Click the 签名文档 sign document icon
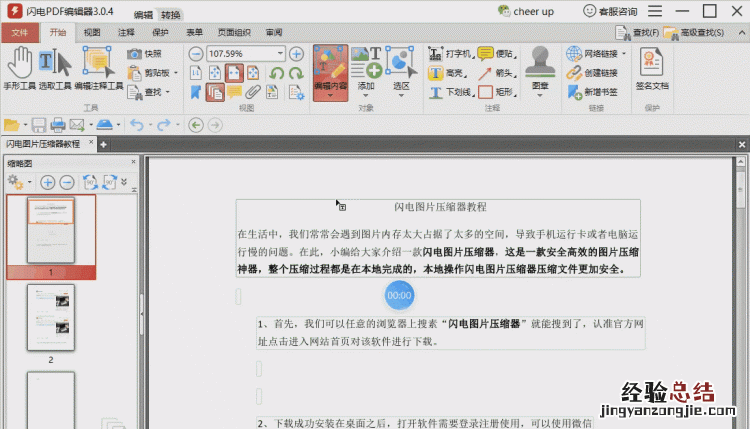This screenshot has width=750, height=429. tap(653, 68)
